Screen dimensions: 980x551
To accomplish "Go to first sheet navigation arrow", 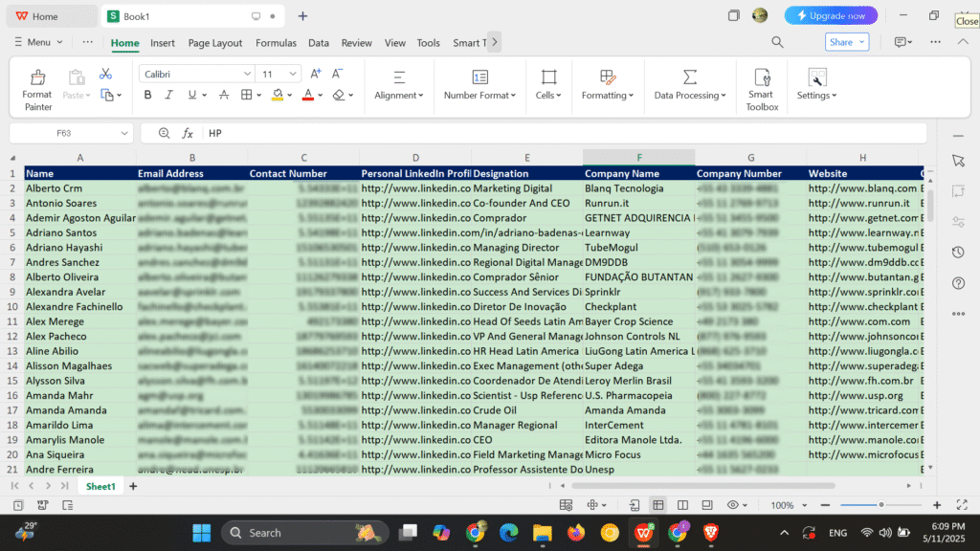I will (14, 485).
